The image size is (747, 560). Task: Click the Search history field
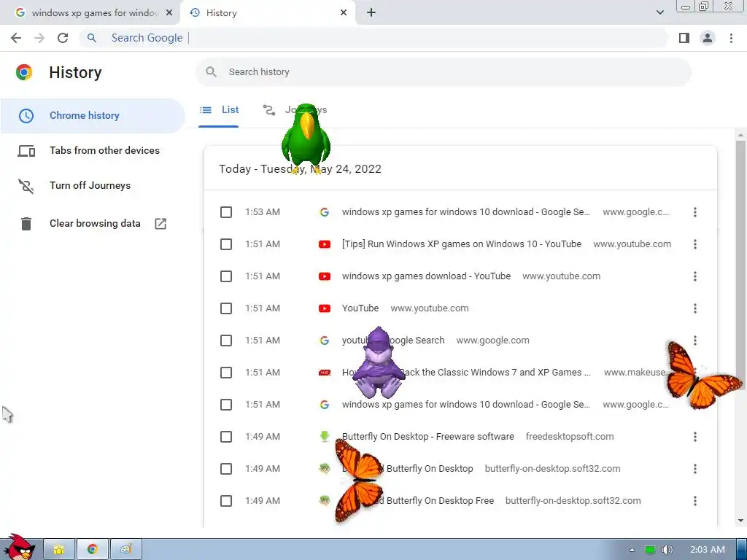443,72
